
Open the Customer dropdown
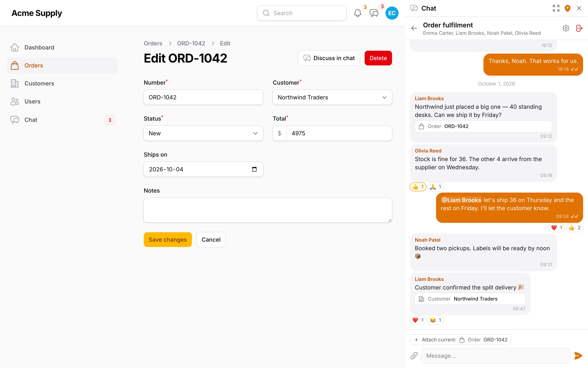(x=332, y=97)
